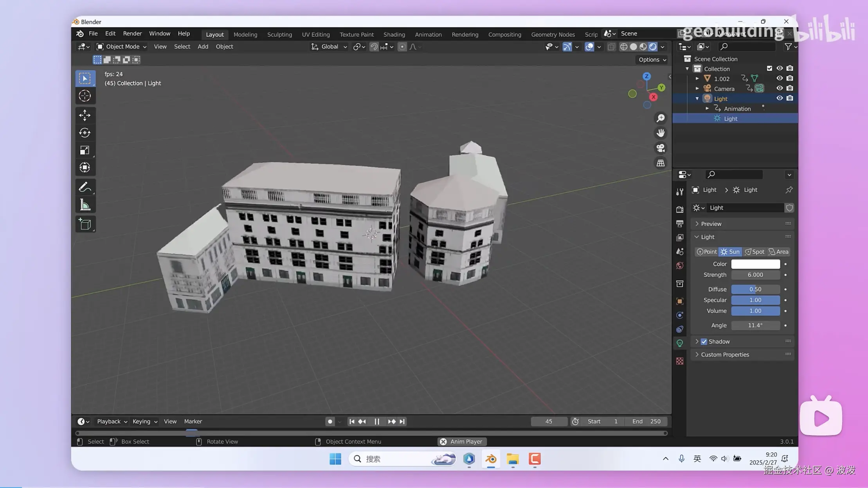This screenshot has height=488, width=868.
Task: Uncheck the Collection exclude checkbox
Action: pyautogui.click(x=769, y=69)
